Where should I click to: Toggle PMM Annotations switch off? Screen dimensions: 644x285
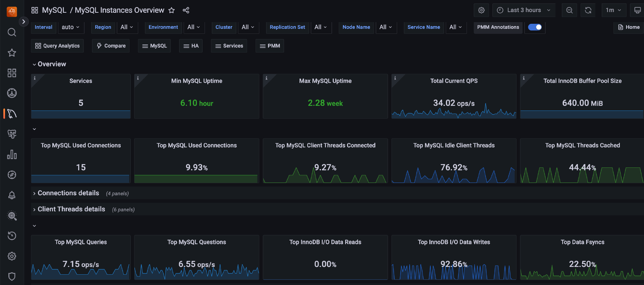(x=535, y=27)
